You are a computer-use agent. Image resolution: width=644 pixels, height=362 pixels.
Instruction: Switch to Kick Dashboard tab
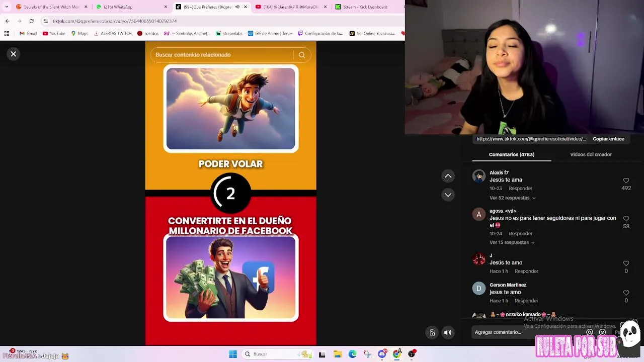367,7
